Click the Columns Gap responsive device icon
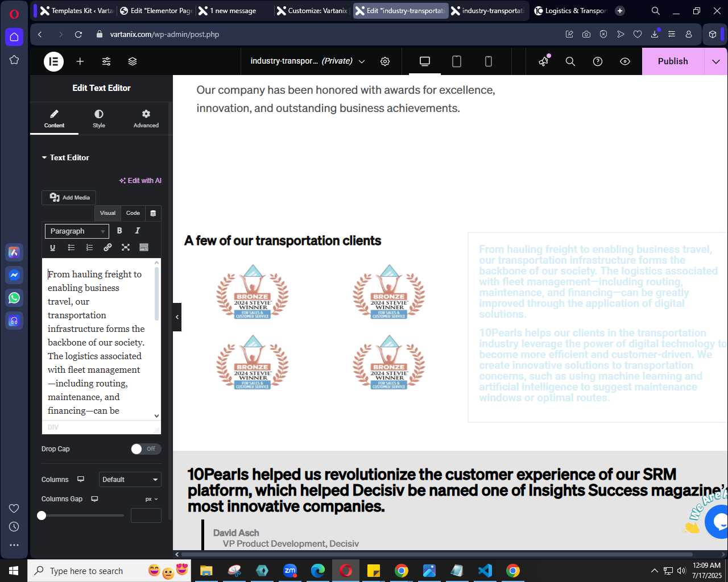728x582 pixels. [94, 499]
